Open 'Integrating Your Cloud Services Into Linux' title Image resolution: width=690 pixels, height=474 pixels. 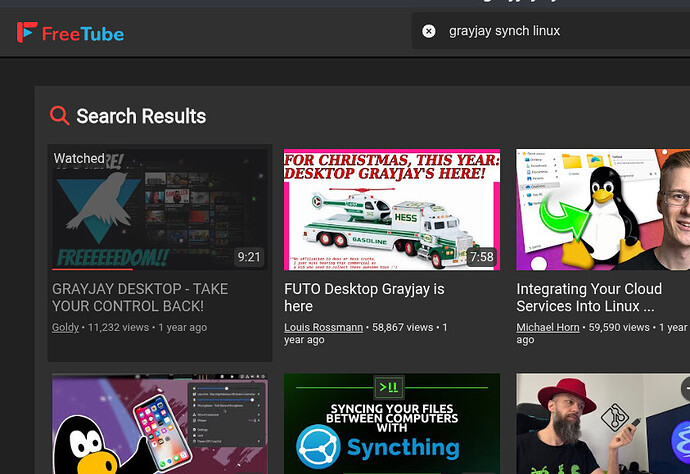click(589, 298)
